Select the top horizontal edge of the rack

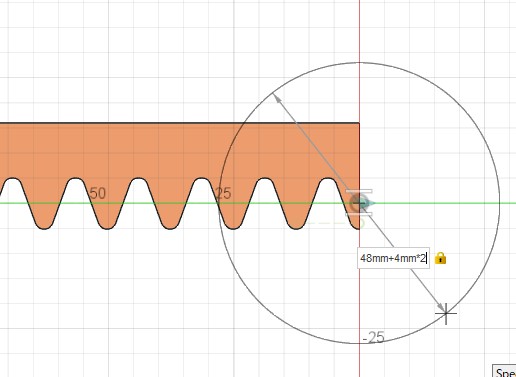pyautogui.click(x=179, y=123)
